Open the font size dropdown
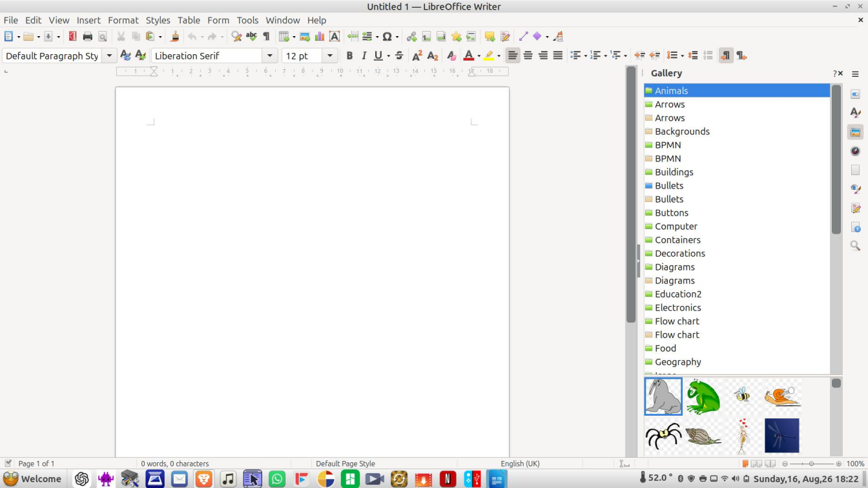 click(x=330, y=56)
